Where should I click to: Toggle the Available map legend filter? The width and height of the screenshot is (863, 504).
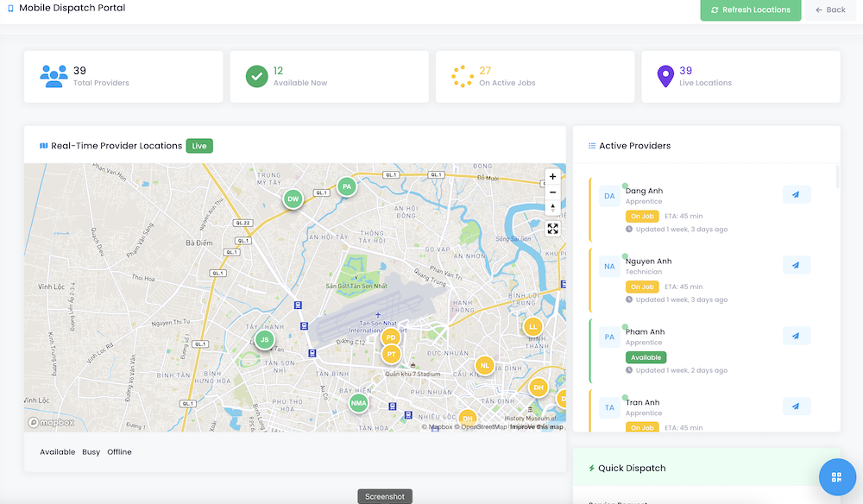[x=57, y=451]
